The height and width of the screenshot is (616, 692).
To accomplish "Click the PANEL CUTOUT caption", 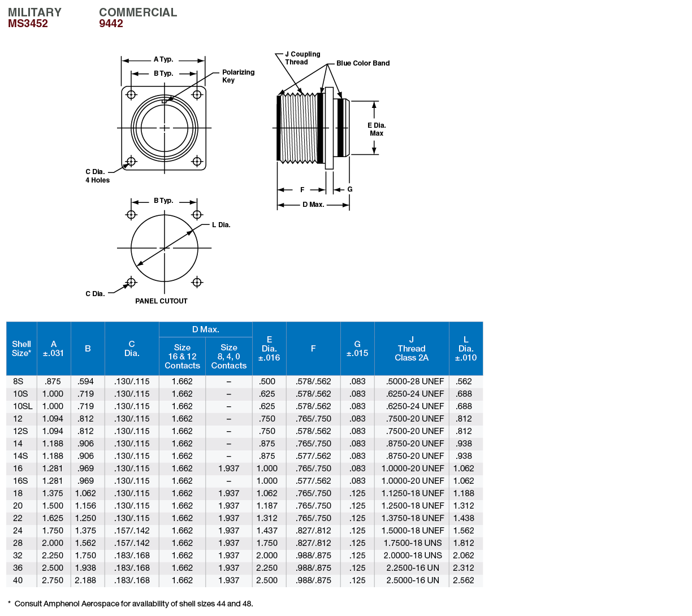I will click(x=161, y=301).
